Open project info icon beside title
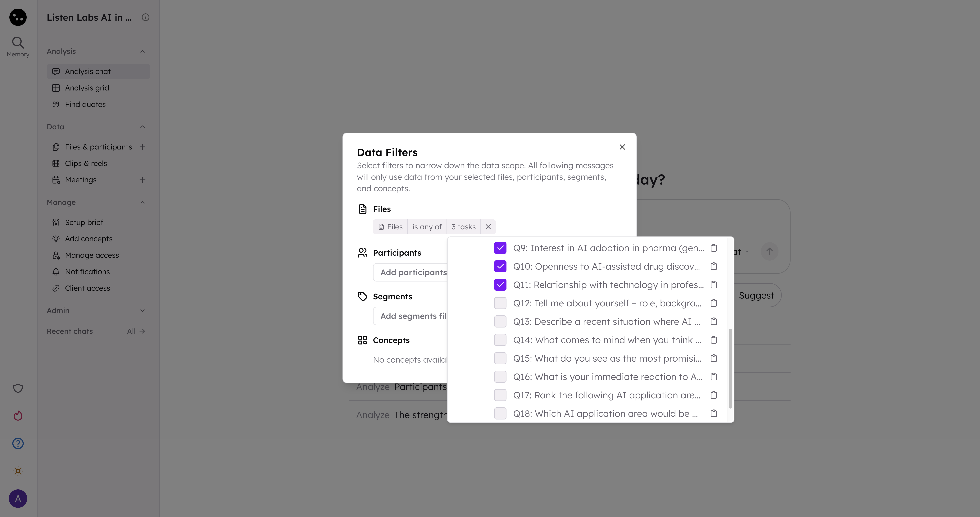 [x=145, y=17]
